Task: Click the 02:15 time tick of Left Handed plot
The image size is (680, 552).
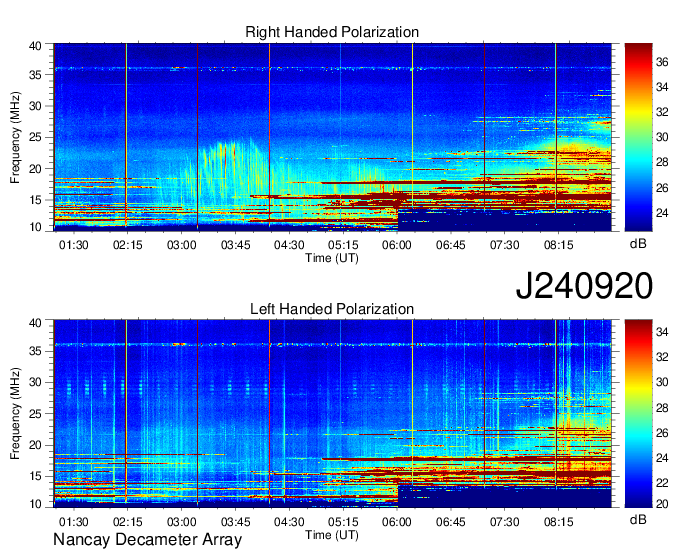Action: 128,522
